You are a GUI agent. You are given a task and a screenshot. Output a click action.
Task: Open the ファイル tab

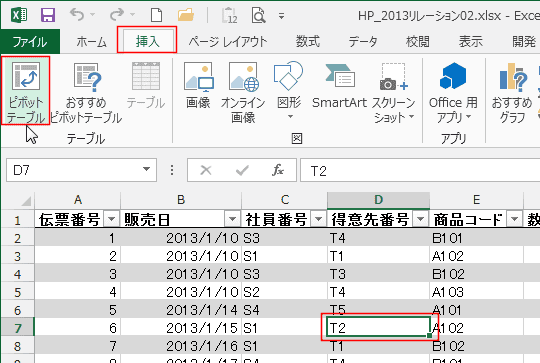(30, 41)
